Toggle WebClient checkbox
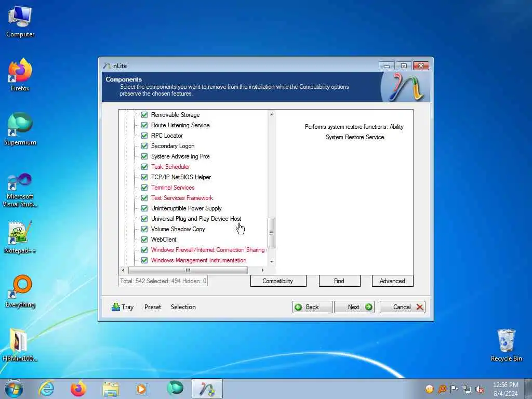532x399 pixels. pyautogui.click(x=144, y=239)
